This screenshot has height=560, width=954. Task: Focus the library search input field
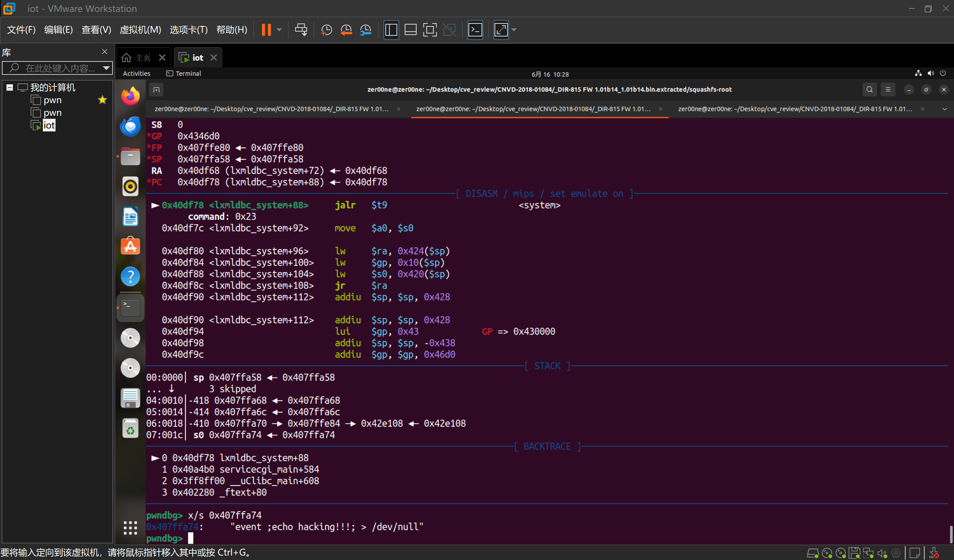(57, 68)
